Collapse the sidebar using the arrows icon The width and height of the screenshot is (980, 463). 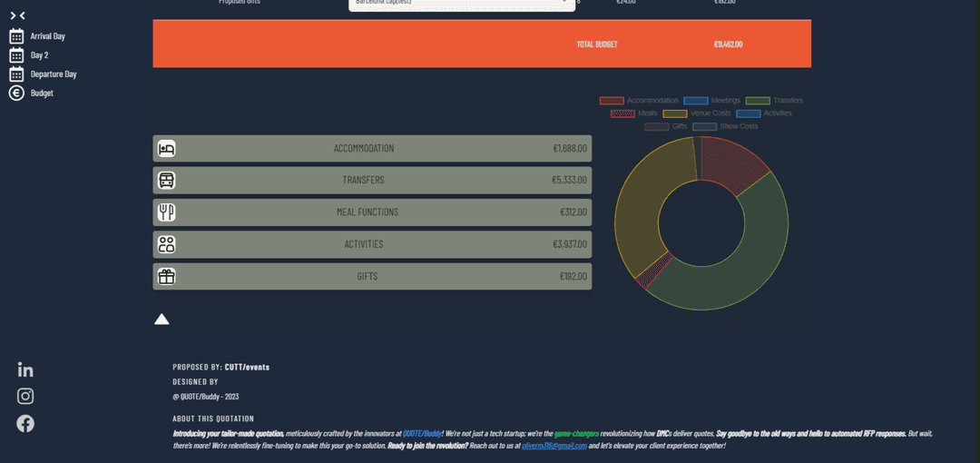(x=16, y=15)
